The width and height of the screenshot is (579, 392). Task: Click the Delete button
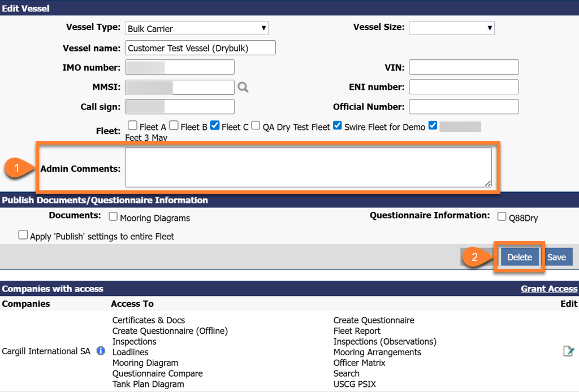(x=519, y=257)
